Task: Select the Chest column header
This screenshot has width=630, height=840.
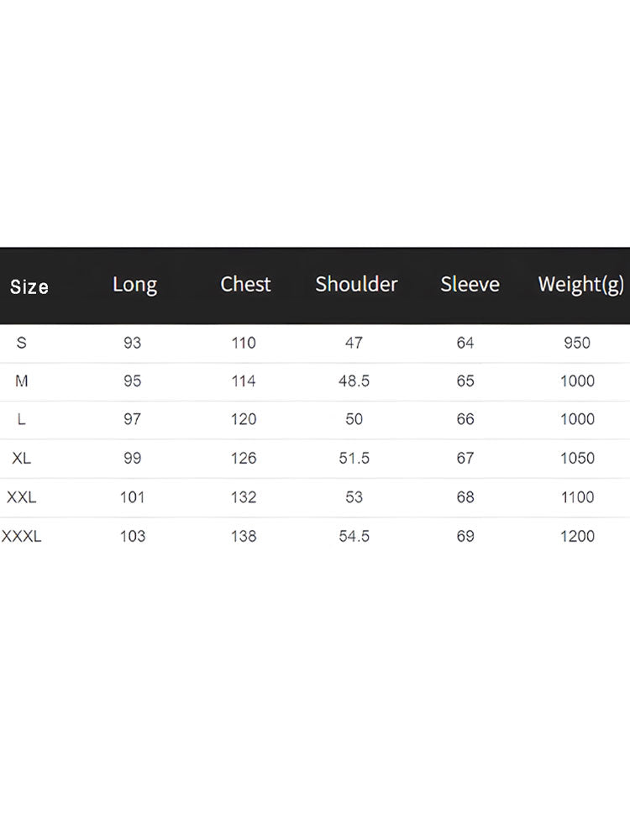Action: [x=245, y=285]
